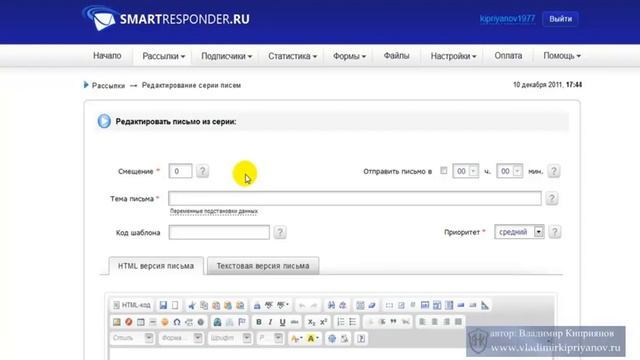The height and width of the screenshot is (360, 640).
Task: Toggle Bold formatting
Action: coord(259,322)
